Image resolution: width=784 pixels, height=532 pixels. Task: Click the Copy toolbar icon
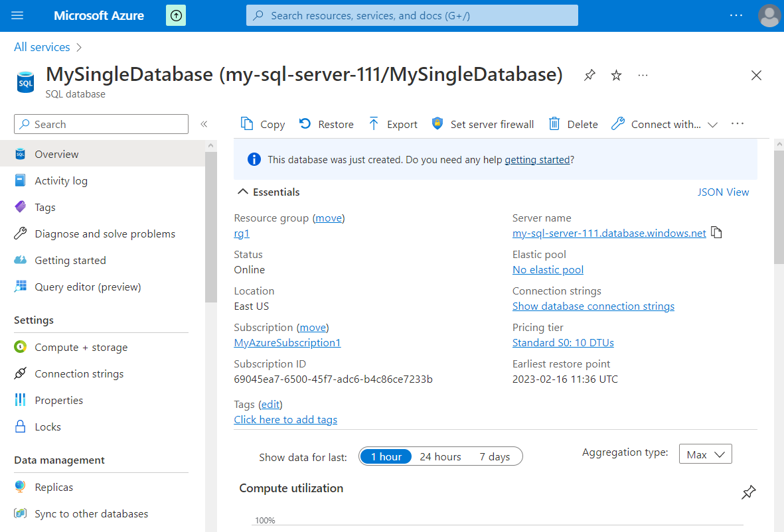coord(246,123)
